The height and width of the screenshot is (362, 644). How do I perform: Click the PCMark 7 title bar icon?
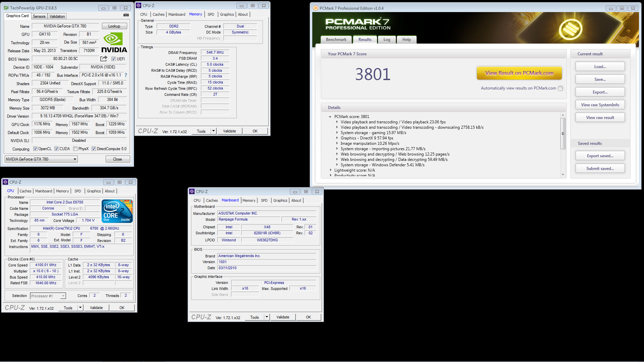(x=315, y=8)
